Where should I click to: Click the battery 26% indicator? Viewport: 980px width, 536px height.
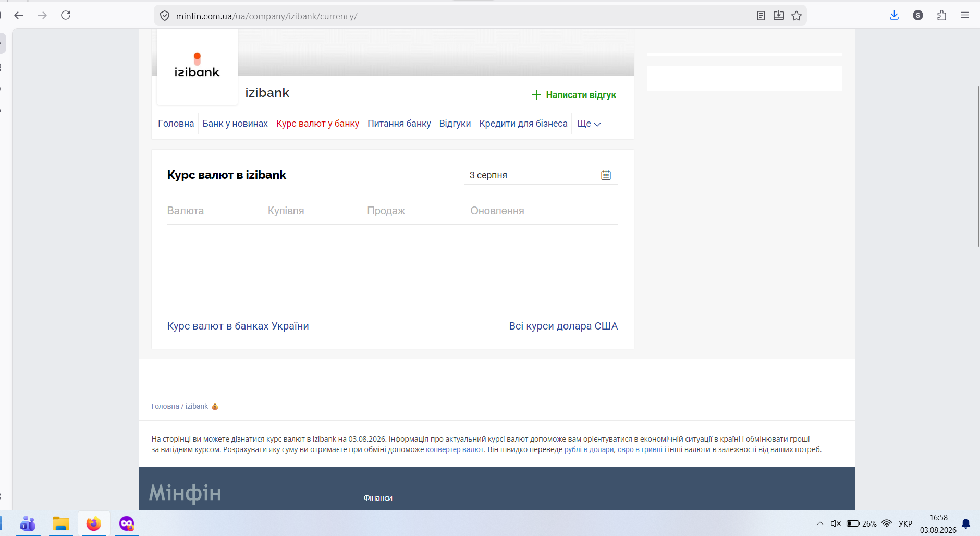862,523
